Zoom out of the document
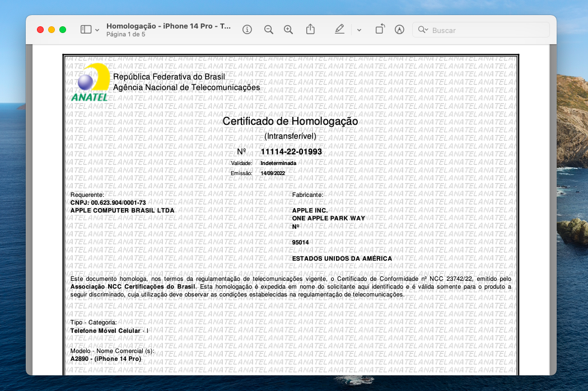Screen dimensions: 588x391 [x=268, y=30]
